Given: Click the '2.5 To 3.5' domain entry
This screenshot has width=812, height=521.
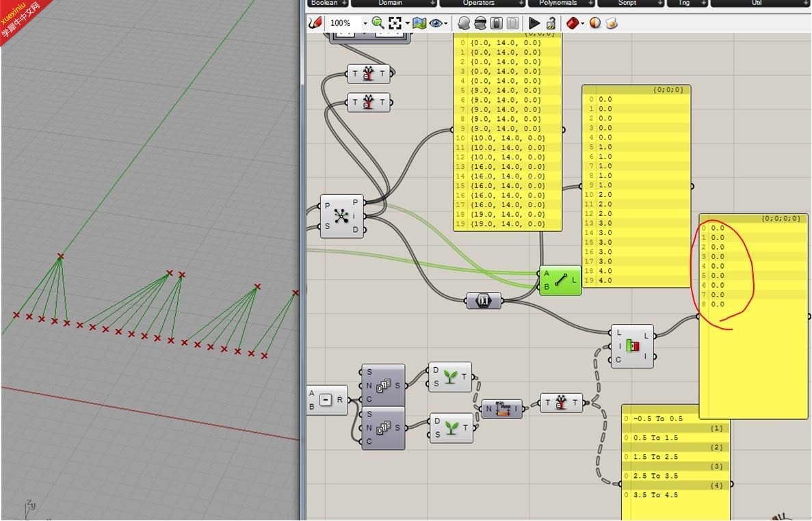Looking at the screenshot, I should (655, 476).
